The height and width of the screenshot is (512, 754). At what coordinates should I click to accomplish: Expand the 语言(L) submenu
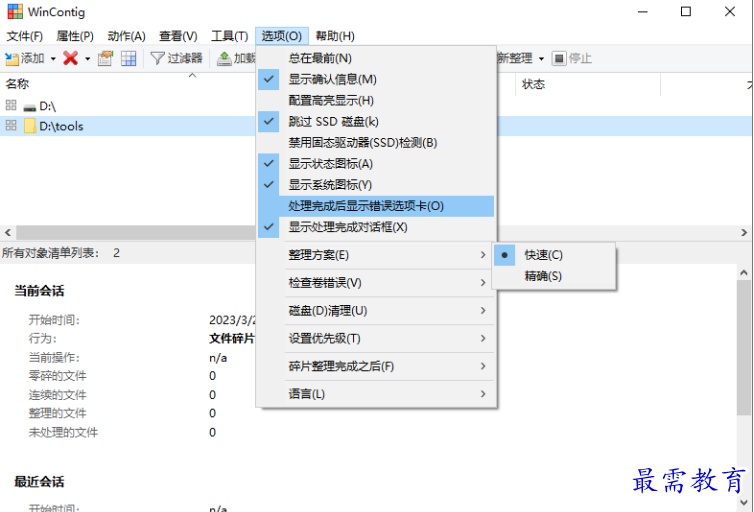(x=376, y=395)
